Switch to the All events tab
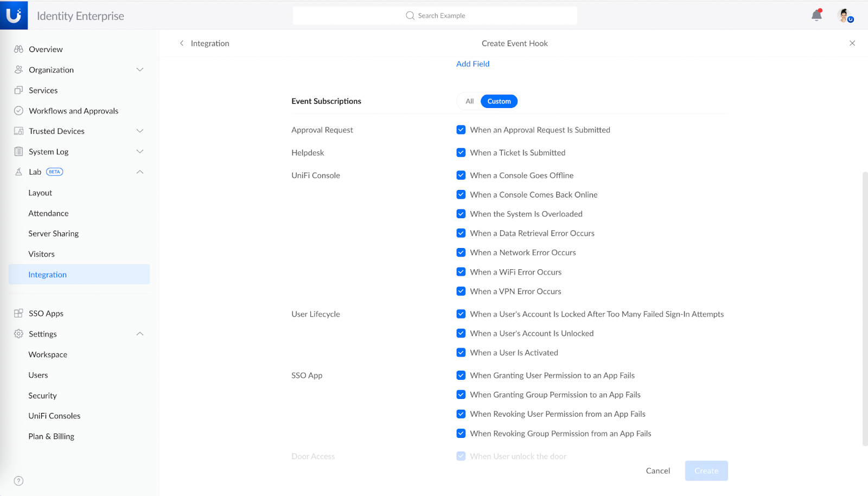Viewport: 868px width, 496px height. point(468,101)
